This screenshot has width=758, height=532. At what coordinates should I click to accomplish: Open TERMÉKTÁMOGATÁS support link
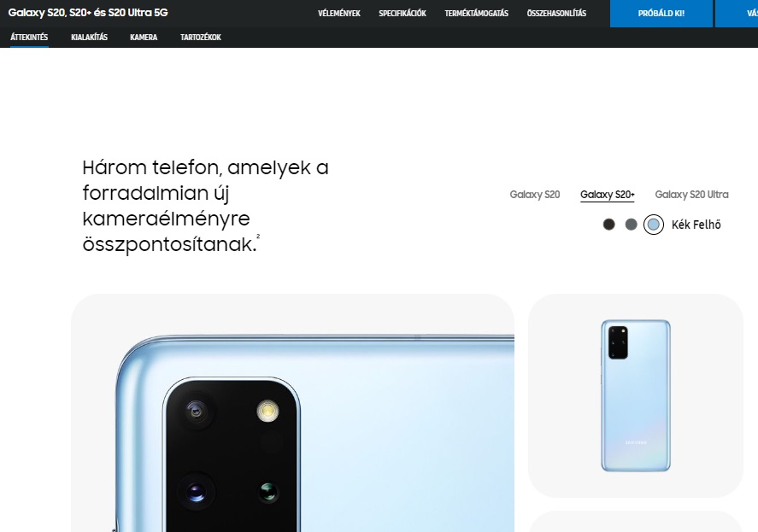476,14
